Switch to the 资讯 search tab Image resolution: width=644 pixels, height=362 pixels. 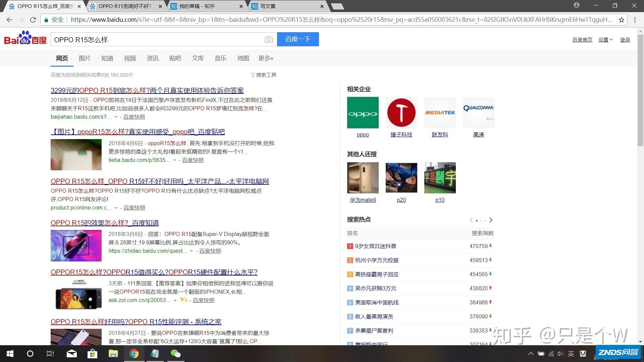click(x=153, y=58)
